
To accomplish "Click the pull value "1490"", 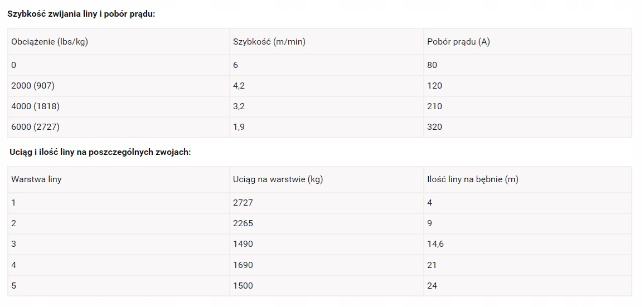I will 243,244.
